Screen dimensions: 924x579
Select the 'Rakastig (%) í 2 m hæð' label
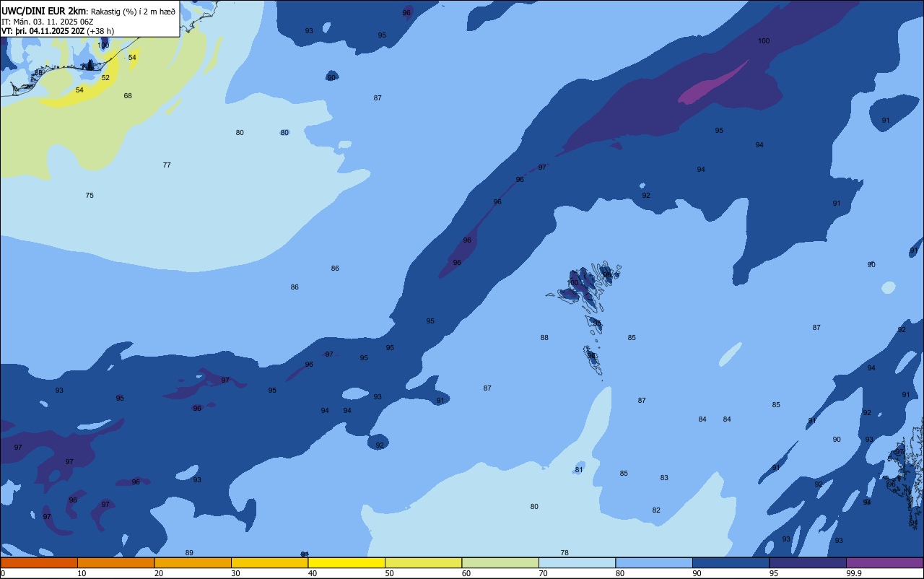(133, 12)
